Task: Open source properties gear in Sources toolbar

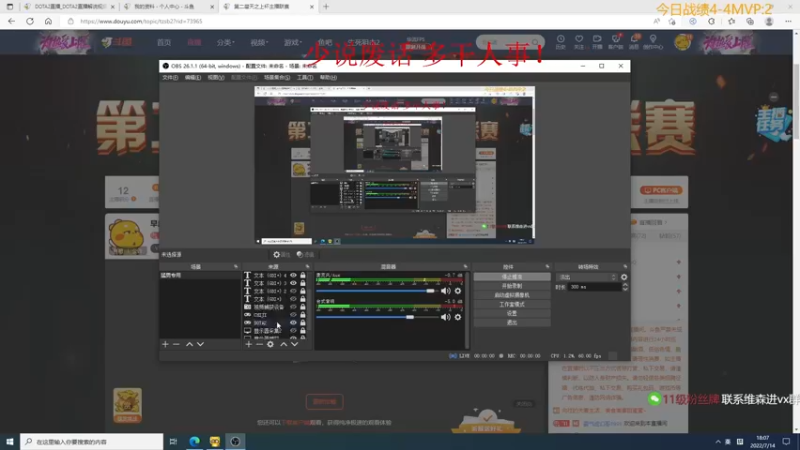Action: click(x=270, y=344)
